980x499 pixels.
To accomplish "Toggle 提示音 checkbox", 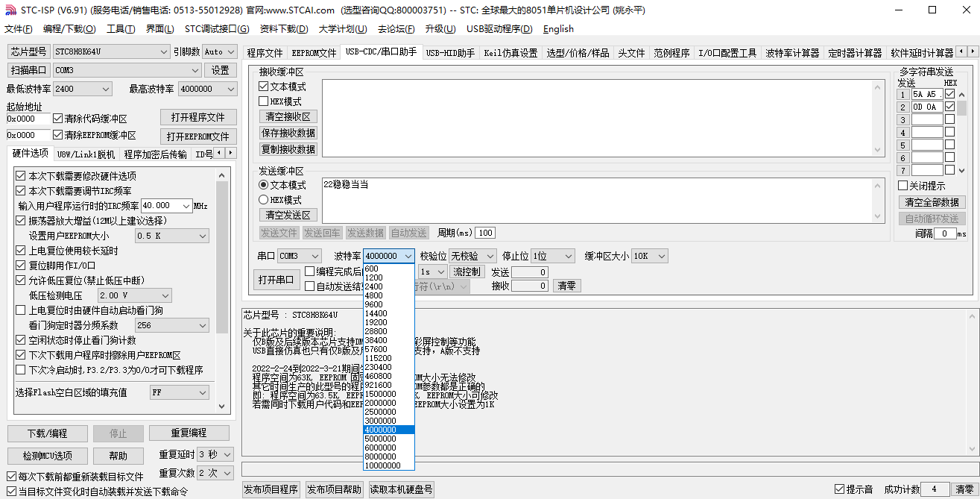I will (840, 489).
